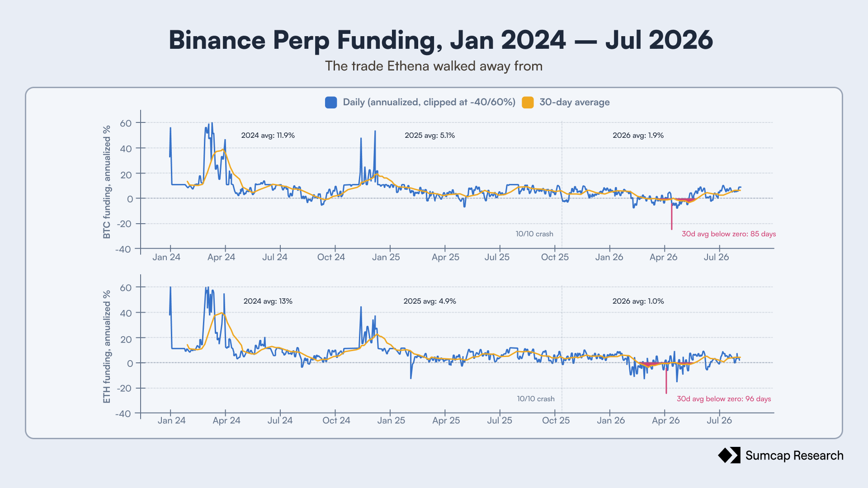868x488 pixels.
Task: Click the '-40' y-axis tick on BTC chart
Action: click(x=123, y=249)
